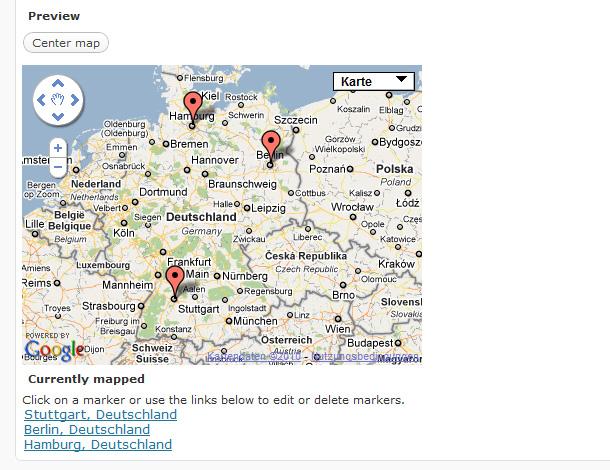Click the Nederland country label

coord(96,184)
